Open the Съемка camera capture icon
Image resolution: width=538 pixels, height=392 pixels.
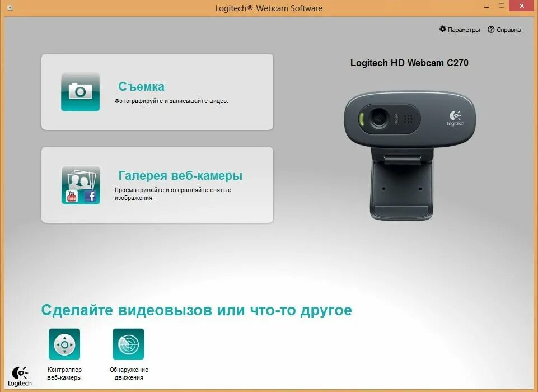coord(81,92)
